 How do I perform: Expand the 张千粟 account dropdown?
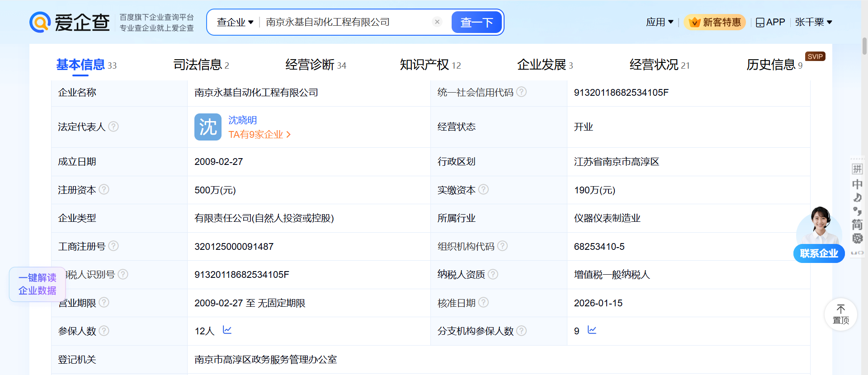click(813, 22)
